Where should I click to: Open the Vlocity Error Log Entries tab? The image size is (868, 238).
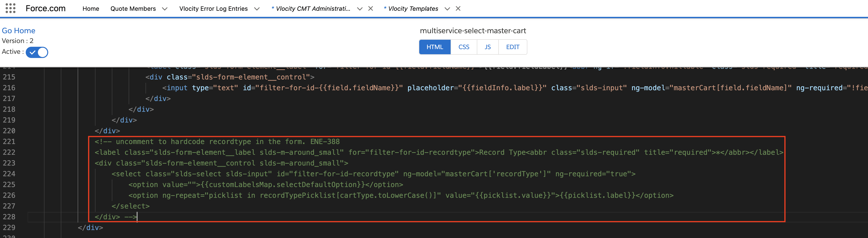point(213,9)
